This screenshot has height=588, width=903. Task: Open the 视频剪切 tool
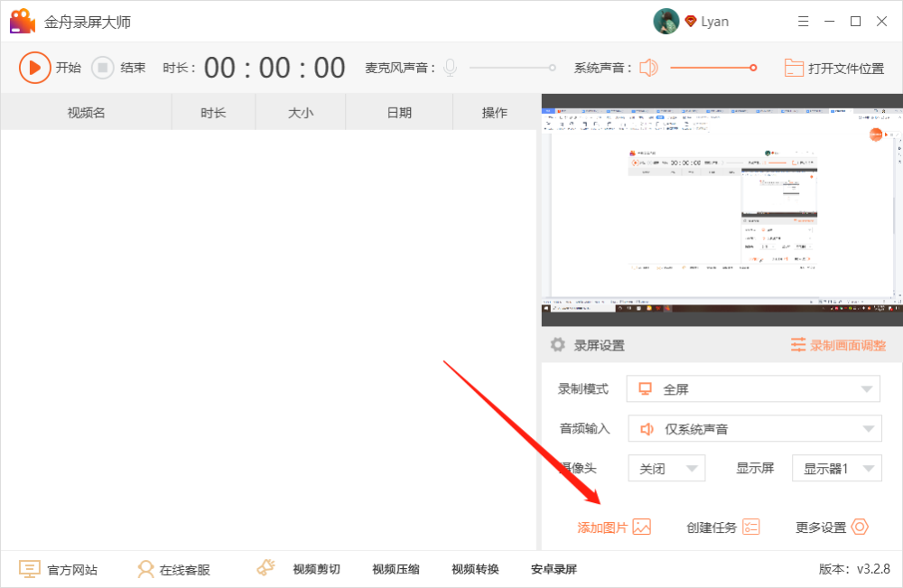coord(316,569)
